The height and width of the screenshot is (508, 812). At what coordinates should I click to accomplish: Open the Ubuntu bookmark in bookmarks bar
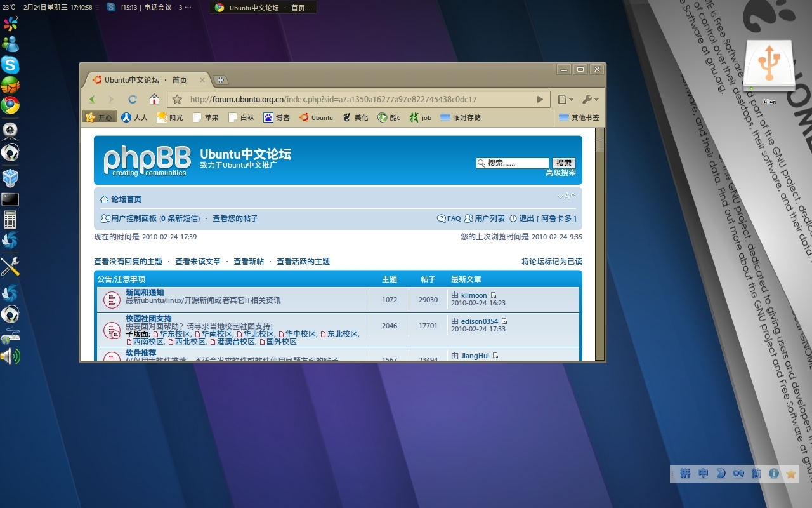tap(316, 117)
